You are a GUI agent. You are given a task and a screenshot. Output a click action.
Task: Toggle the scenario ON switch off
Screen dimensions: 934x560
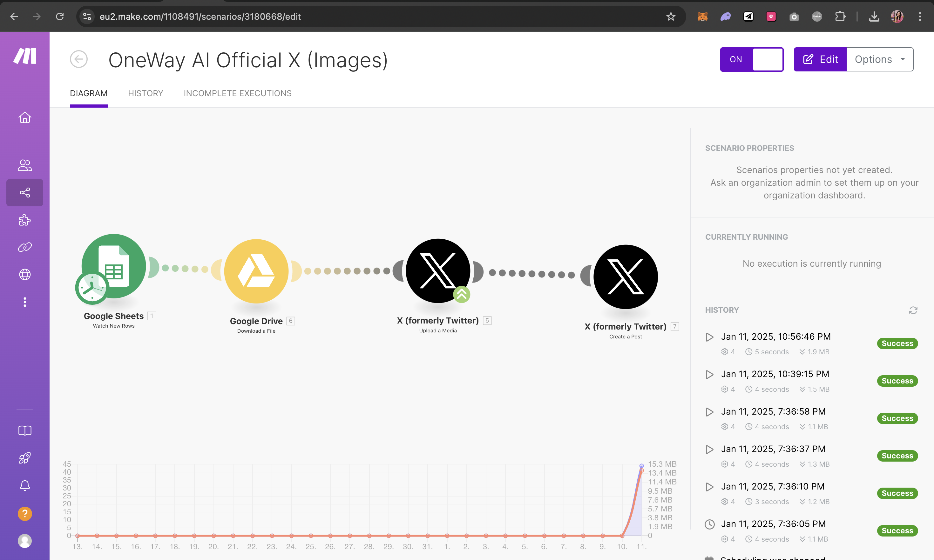click(751, 59)
